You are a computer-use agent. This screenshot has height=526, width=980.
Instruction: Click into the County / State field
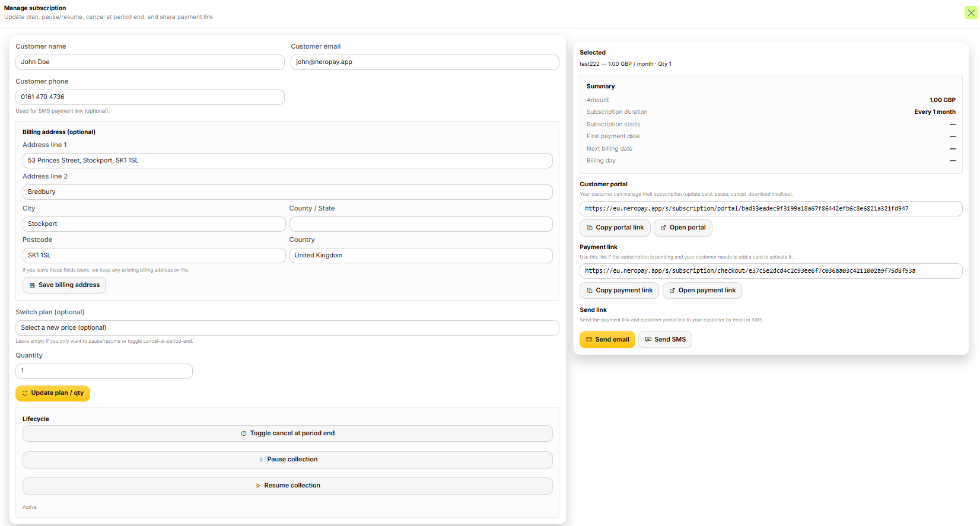pyautogui.click(x=421, y=224)
